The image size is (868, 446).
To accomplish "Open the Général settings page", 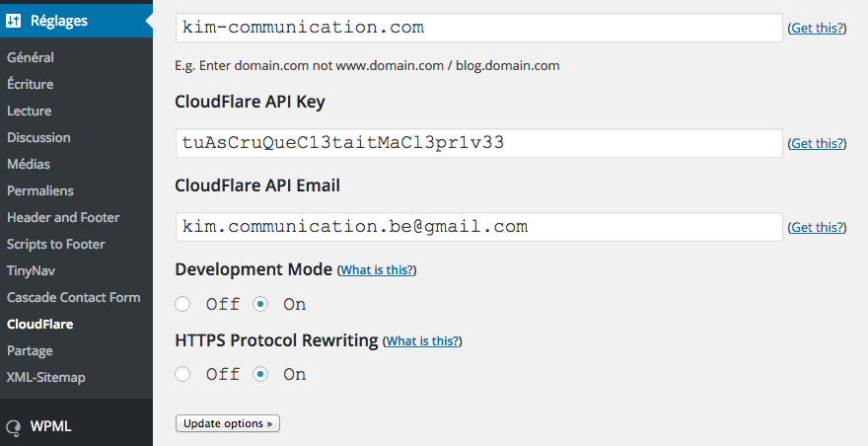I will pyautogui.click(x=31, y=57).
